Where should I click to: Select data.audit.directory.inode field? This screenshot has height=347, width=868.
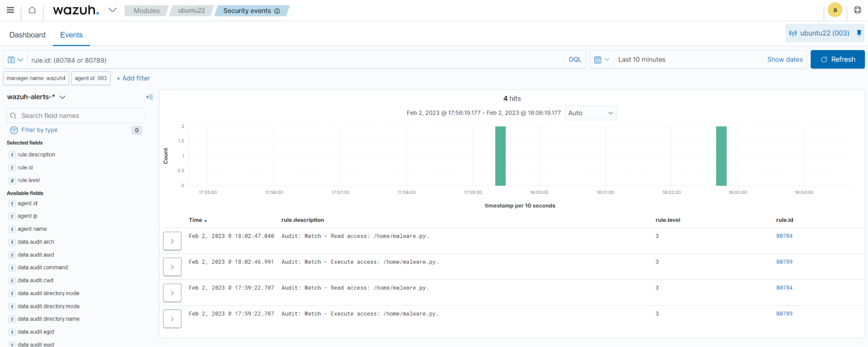(48, 293)
